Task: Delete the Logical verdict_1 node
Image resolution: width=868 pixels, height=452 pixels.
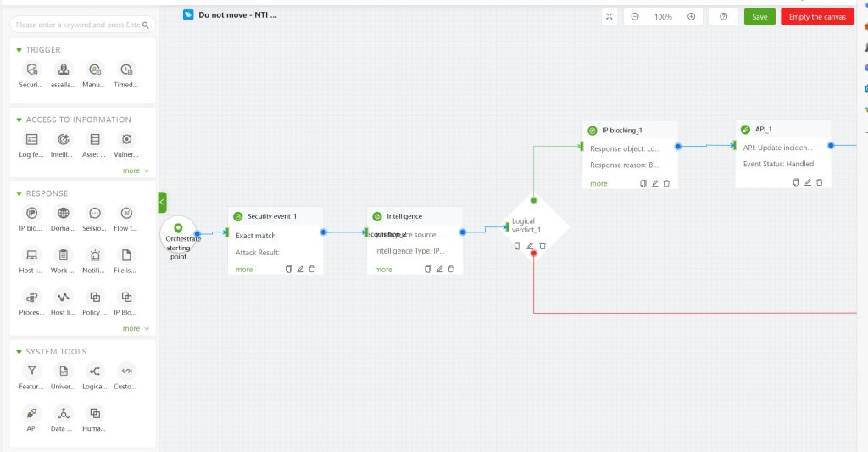Action: pos(542,245)
